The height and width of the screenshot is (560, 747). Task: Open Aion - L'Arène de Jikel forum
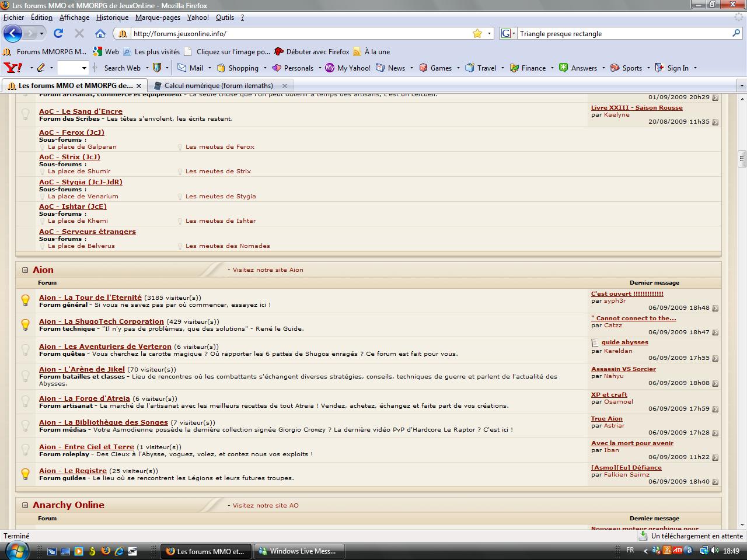tap(82, 369)
